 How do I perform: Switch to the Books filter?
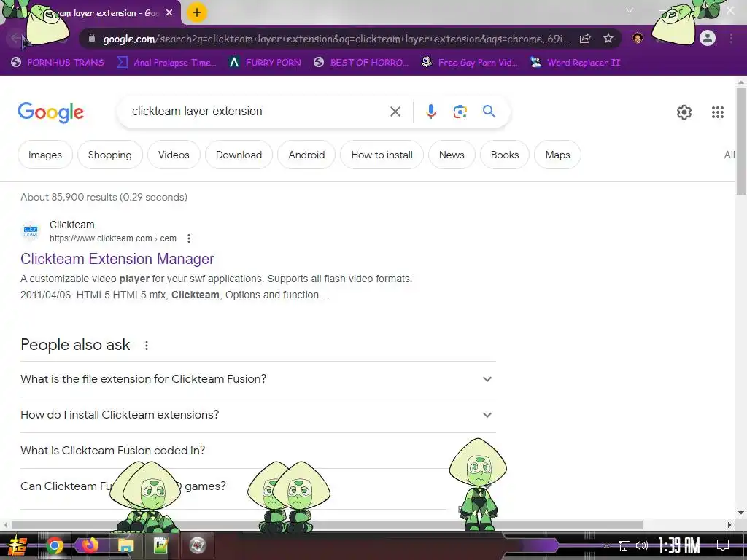point(505,155)
